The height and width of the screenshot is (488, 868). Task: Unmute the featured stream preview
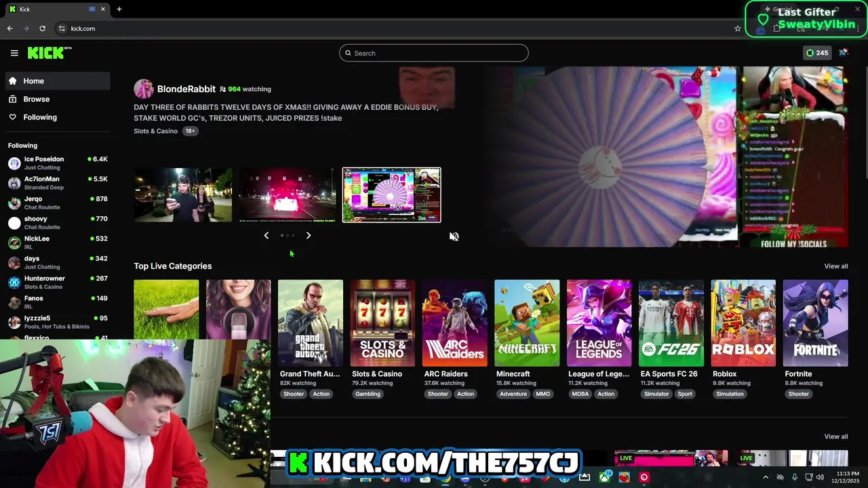pyautogui.click(x=454, y=237)
